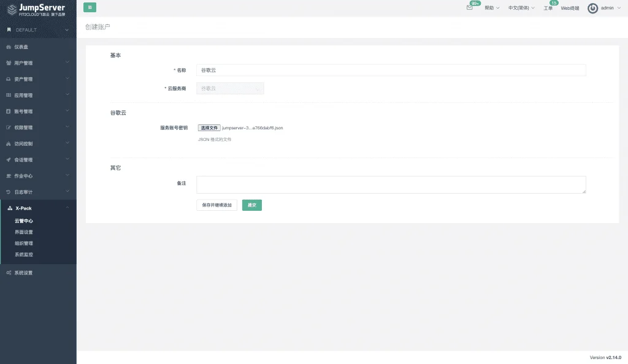Click the 提交 submit button
628x364 pixels.
coord(252,205)
